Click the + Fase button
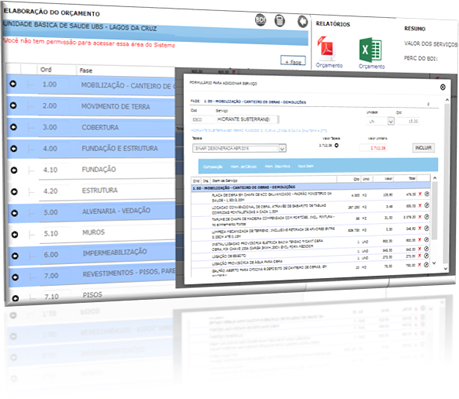This screenshot has width=459, height=399. click(293, 61)
